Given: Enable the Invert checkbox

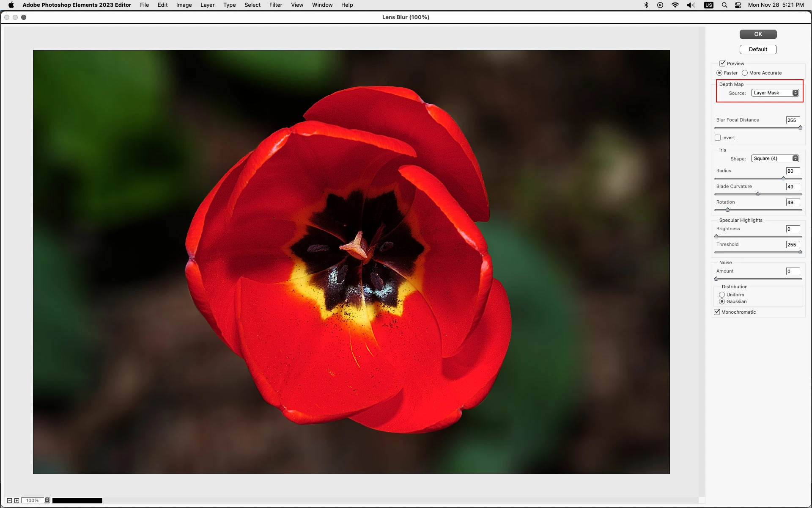Looking at the screenshot, I should pos(718,138).
